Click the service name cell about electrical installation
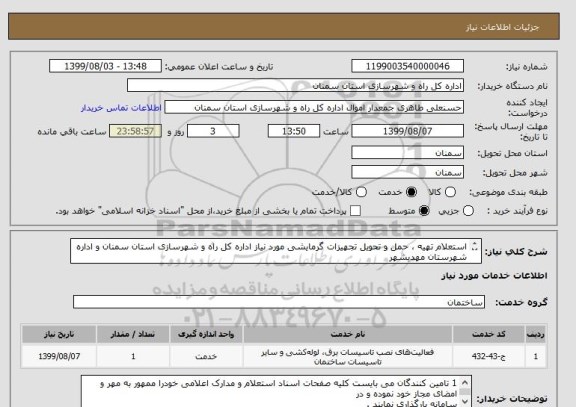 [x=348, y=357]
